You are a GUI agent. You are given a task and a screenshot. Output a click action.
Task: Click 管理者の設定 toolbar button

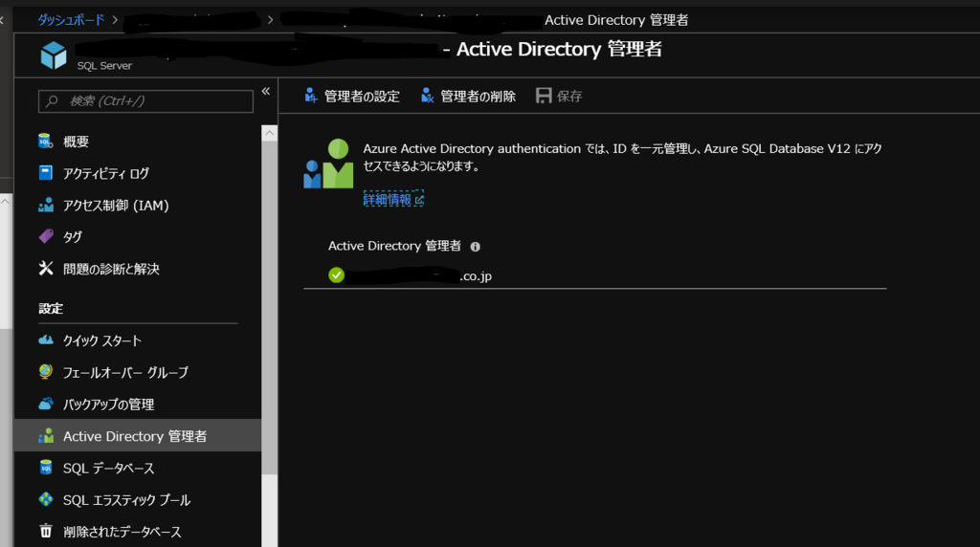352,96
